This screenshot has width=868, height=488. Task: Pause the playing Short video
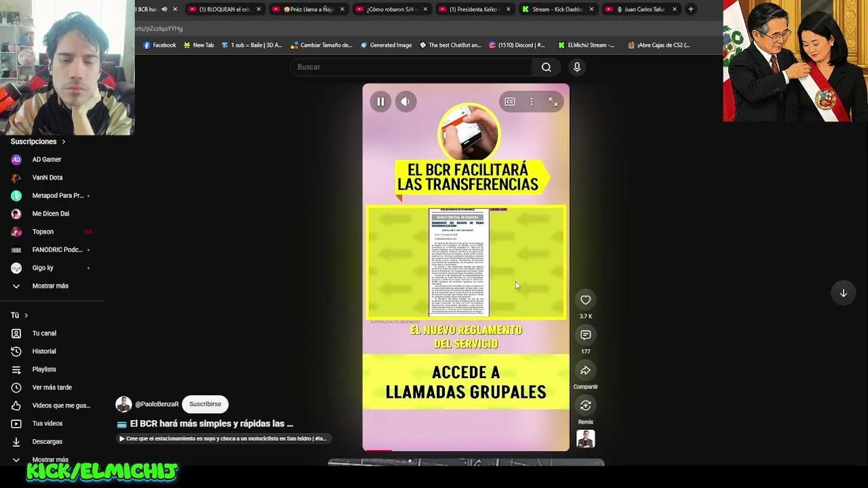[x=380, y=102]
